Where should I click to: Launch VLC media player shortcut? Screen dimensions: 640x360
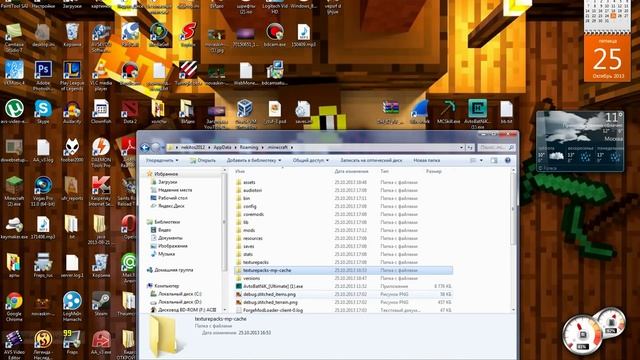pyautogui.click(x=101, y=75)
